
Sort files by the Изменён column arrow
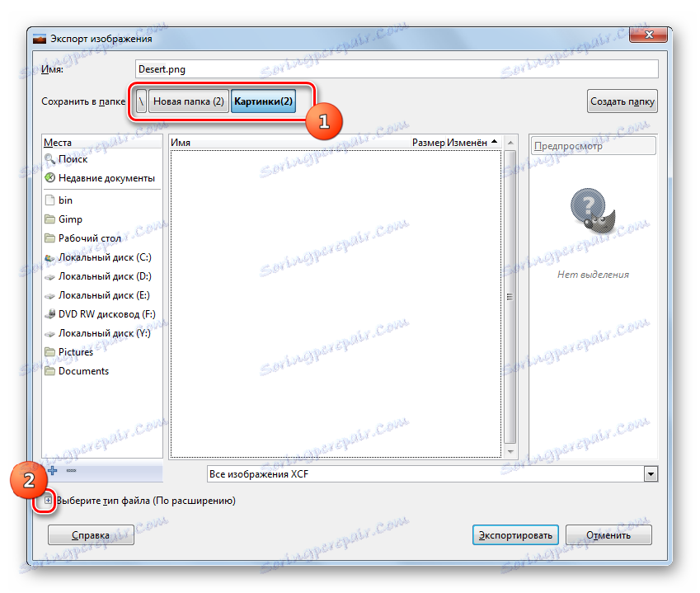click(x=494, y=142)
